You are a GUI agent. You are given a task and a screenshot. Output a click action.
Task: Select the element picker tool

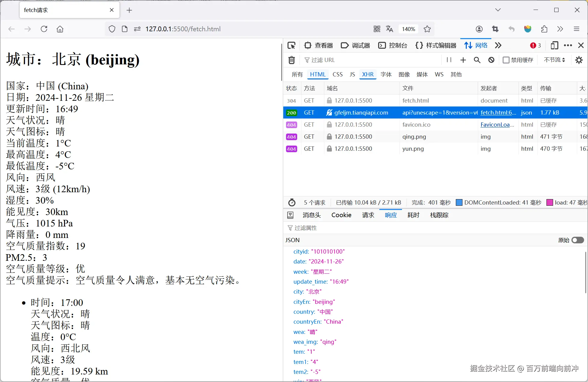pos(291,45)
